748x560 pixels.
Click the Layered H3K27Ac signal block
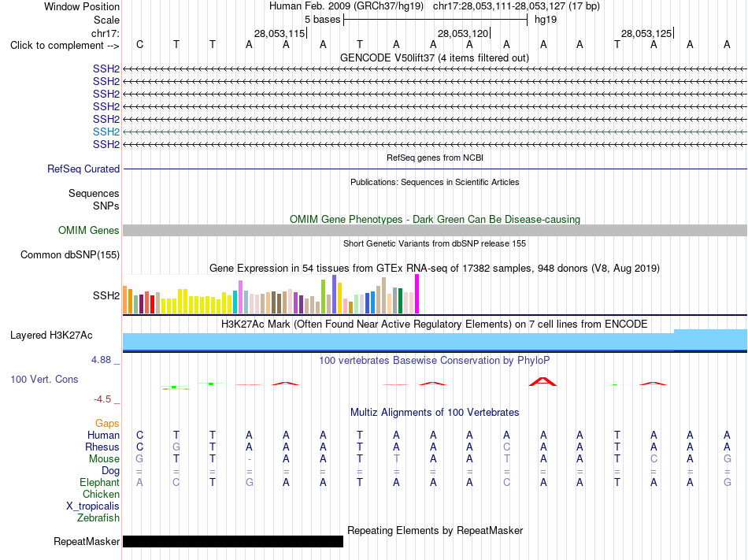(435, 340)
